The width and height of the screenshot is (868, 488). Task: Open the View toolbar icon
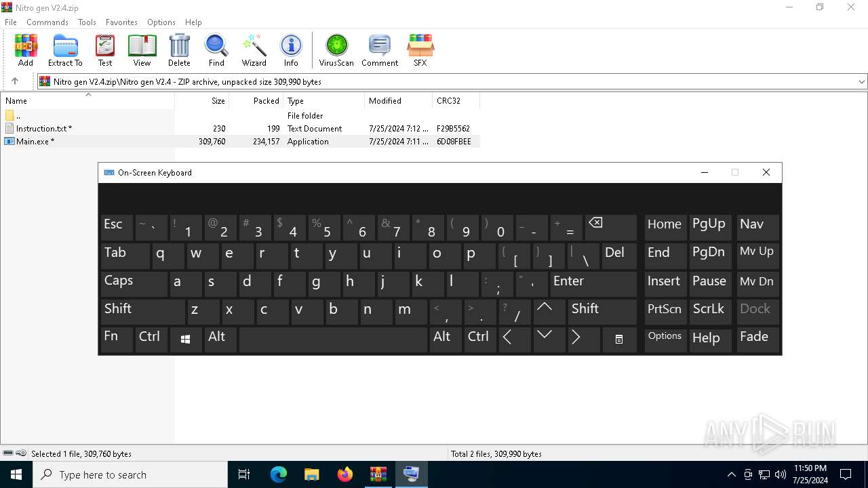pos(142,51)
